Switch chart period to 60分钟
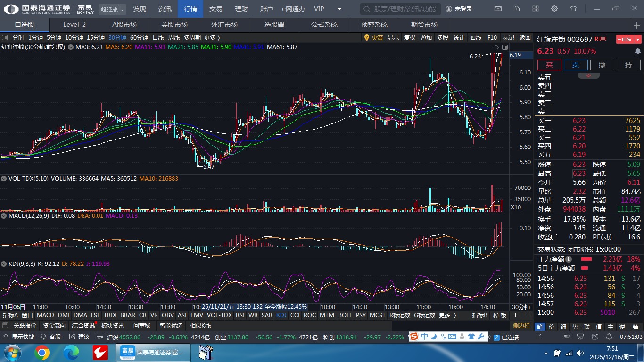The height and width of the screenshot is (362, 644). pos(139,38)
